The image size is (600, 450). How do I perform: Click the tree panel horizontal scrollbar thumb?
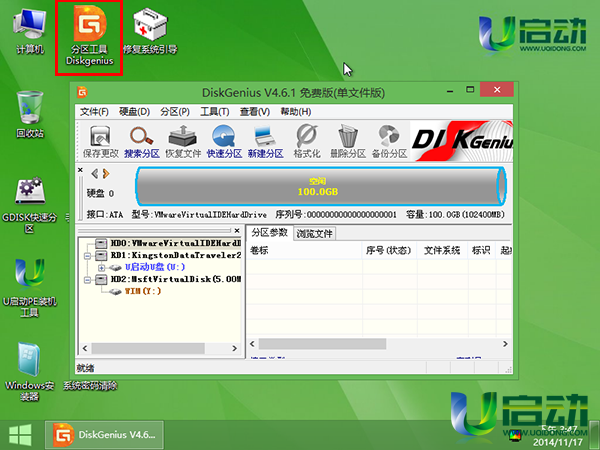pos(148,348)
